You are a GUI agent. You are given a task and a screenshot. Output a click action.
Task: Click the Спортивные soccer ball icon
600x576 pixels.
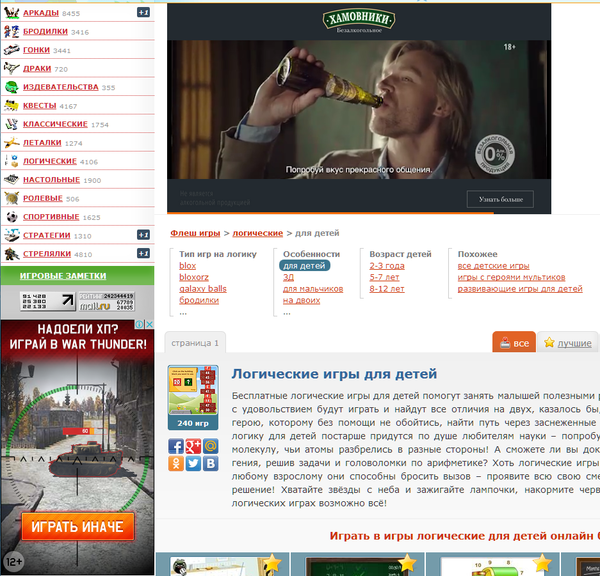tap(11, 217)
